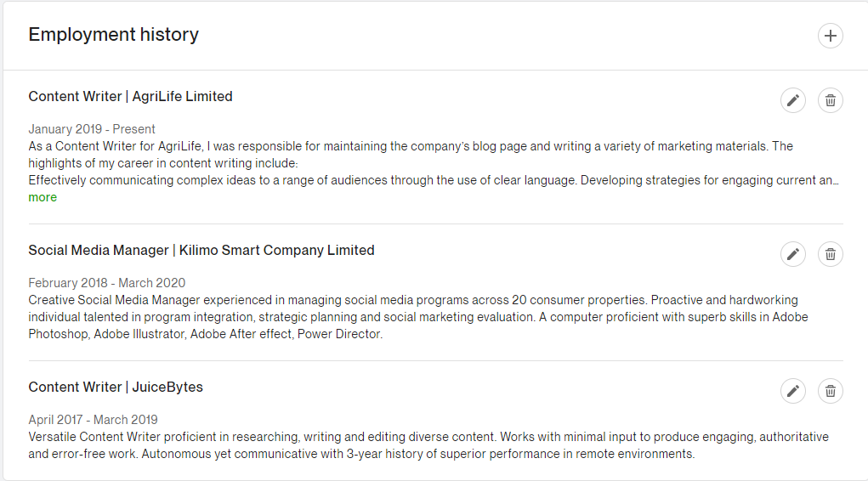Edit the JuiceBytes content writer entry

point(792,391)
